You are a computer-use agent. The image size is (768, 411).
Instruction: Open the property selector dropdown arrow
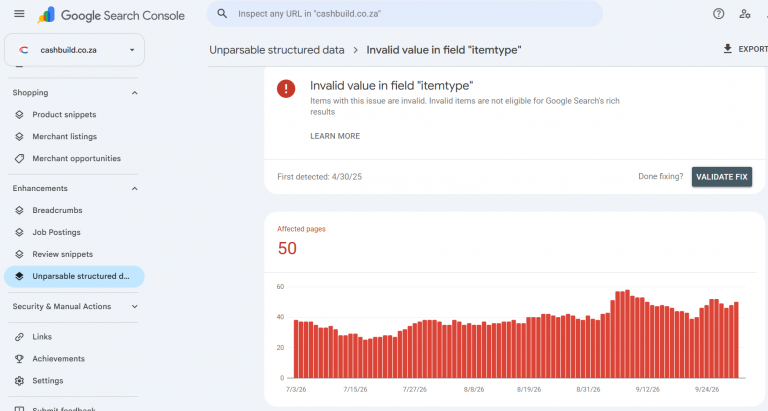click(132, 50)
